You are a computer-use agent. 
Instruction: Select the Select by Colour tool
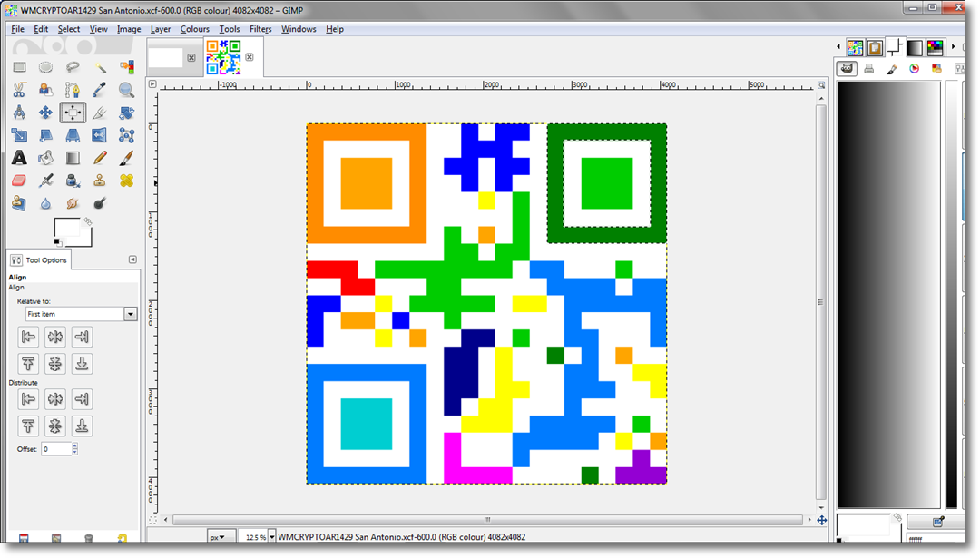coord(126,67)
